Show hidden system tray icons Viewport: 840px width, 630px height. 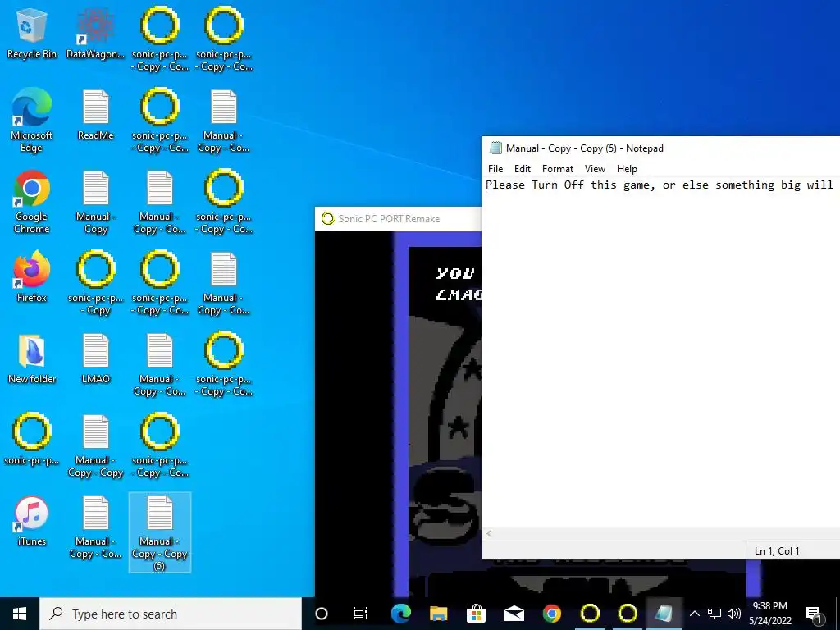694,614
